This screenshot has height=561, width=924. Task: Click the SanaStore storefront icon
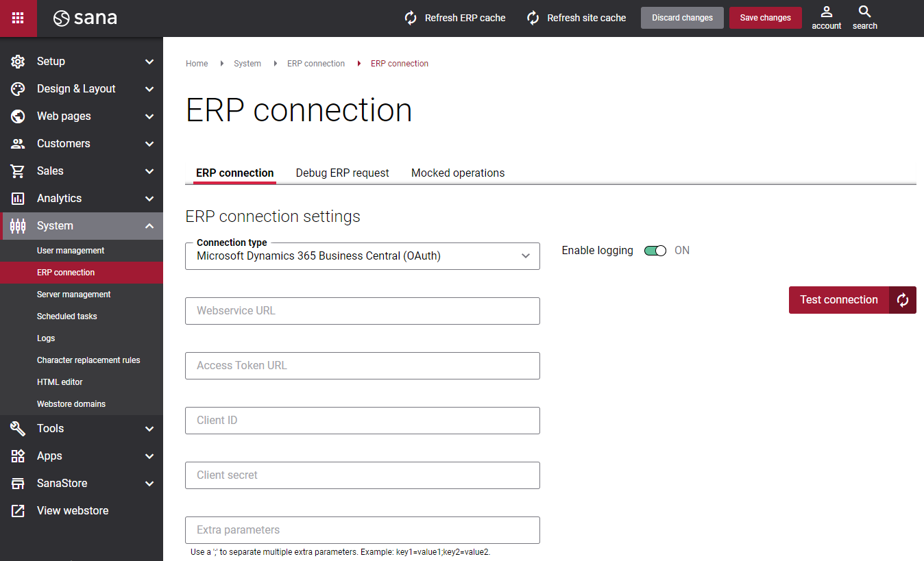(x=18, y=484)
